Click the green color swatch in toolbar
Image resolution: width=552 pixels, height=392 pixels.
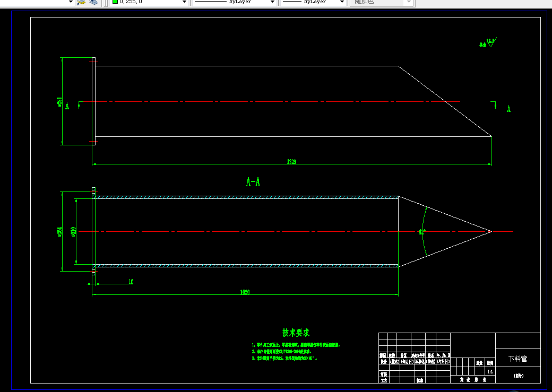click(x=115, y=2)
